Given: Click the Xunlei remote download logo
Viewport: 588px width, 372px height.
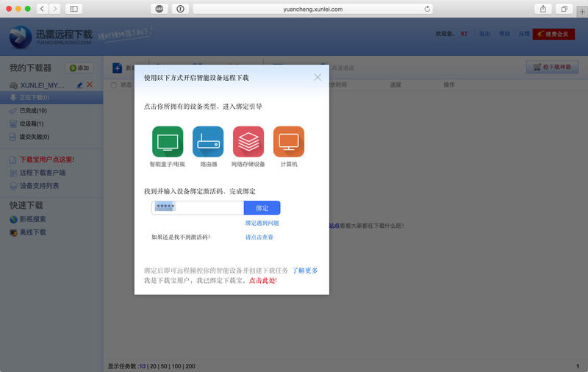Looking at the screenshot, I should [51, 37].
